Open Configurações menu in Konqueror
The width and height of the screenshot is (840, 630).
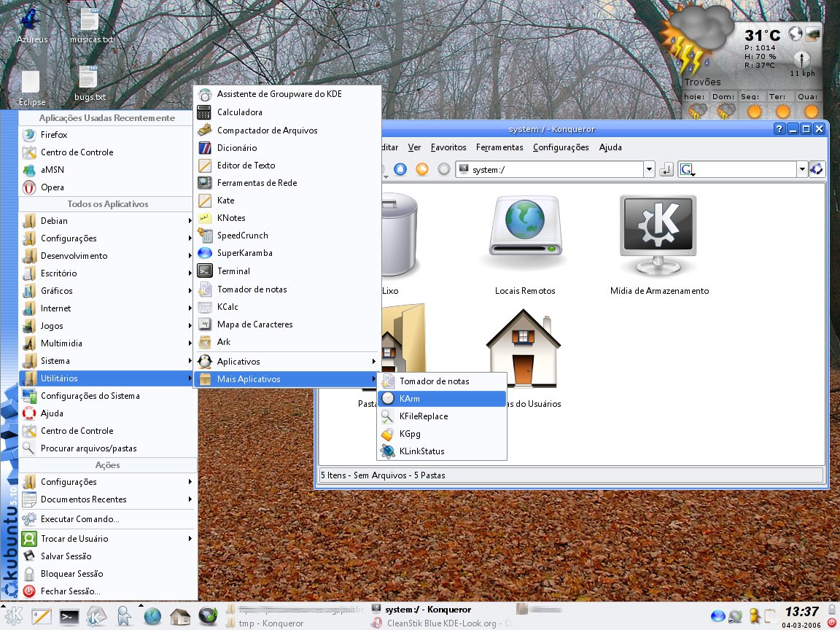point(560,147)
